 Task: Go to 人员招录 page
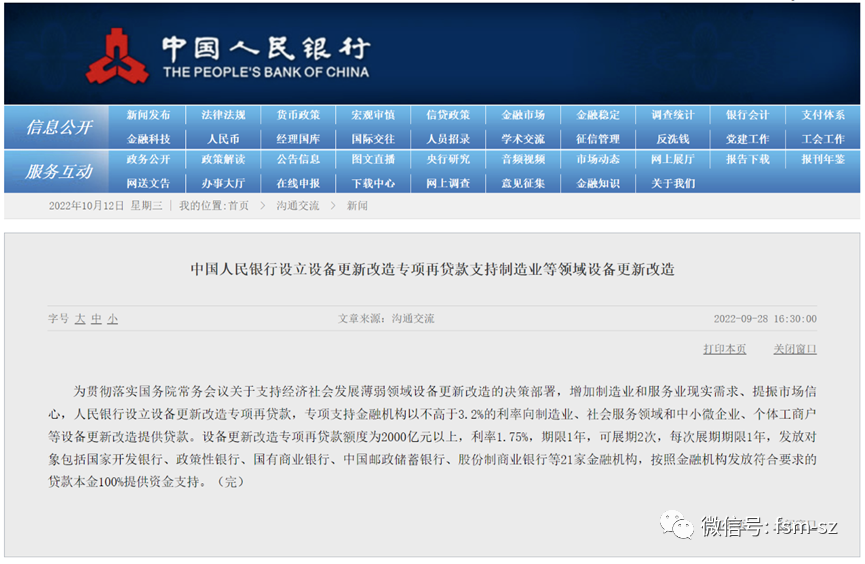[x=448, y=139]
